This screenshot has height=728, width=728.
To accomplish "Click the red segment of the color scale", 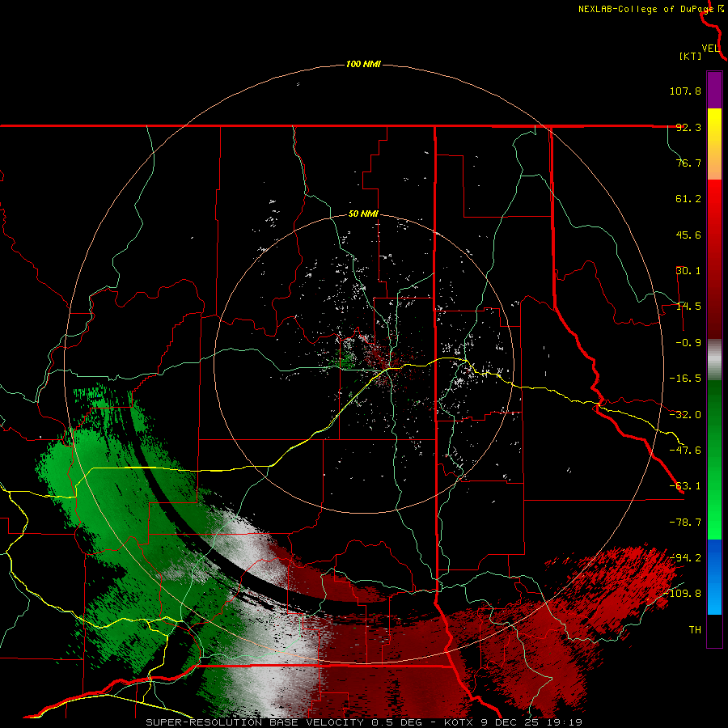I will [714, 259].
